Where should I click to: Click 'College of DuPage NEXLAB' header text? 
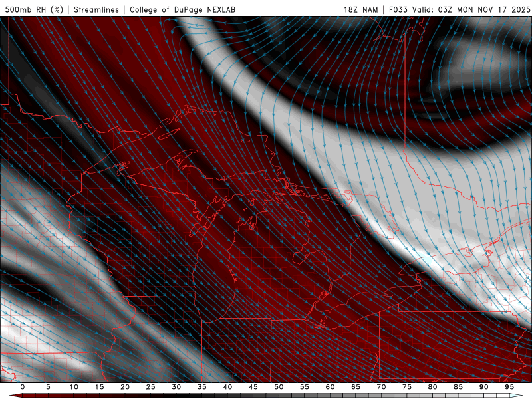(x=182, y=9)
